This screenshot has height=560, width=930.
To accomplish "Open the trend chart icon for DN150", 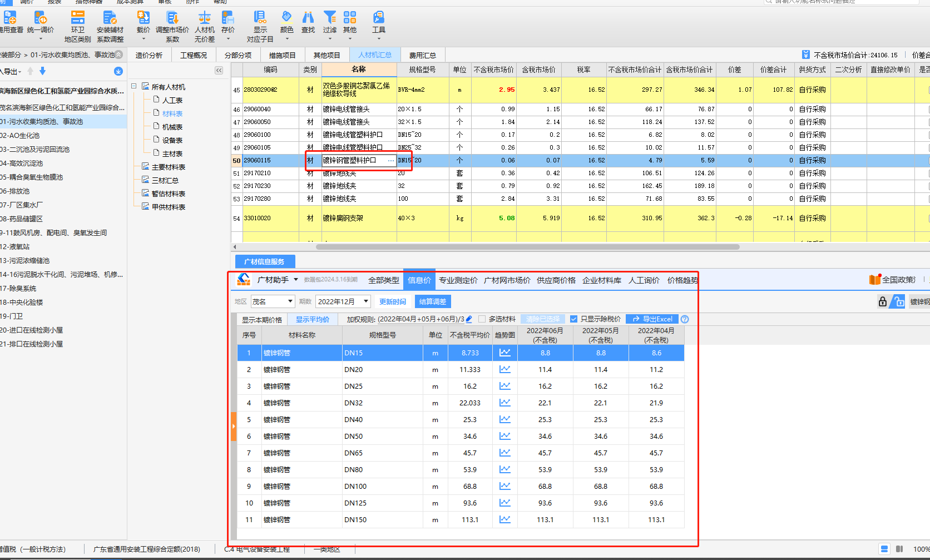I will click(504, 519).
